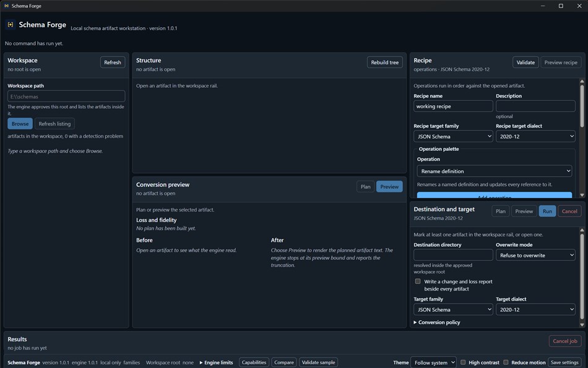Enable writing a change and loss report

pos(418,281)
